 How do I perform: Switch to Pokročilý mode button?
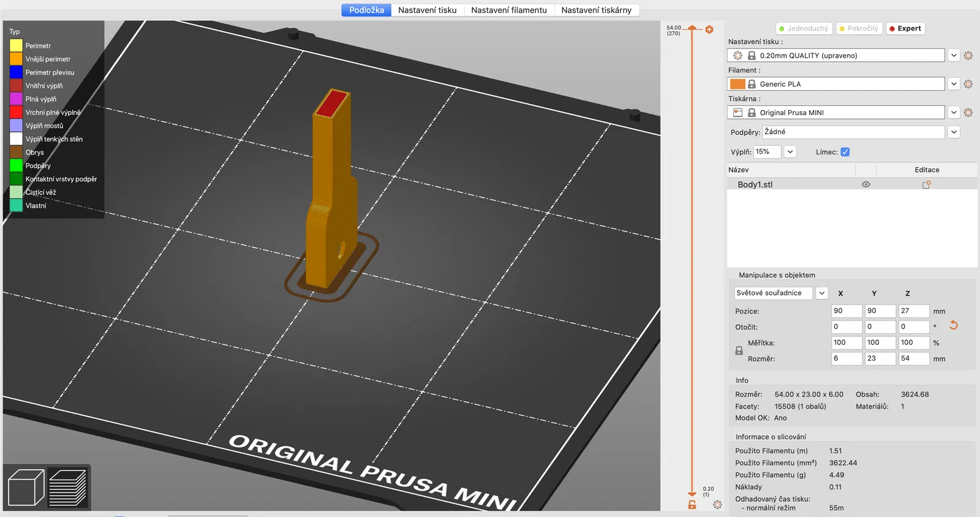pos(859,29)
